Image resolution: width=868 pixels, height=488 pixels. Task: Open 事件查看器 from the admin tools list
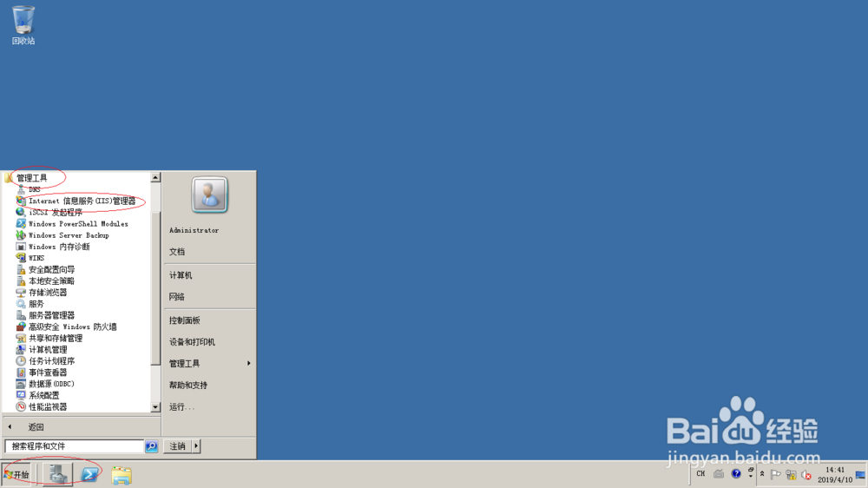(42, 373)
